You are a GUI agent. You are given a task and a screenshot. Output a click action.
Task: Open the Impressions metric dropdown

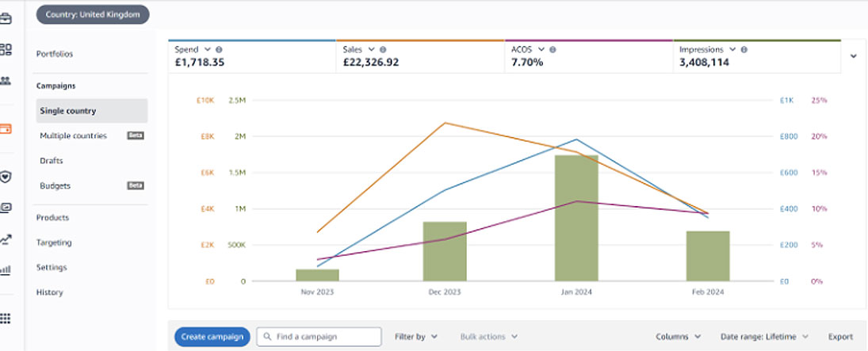pos(732,49)
